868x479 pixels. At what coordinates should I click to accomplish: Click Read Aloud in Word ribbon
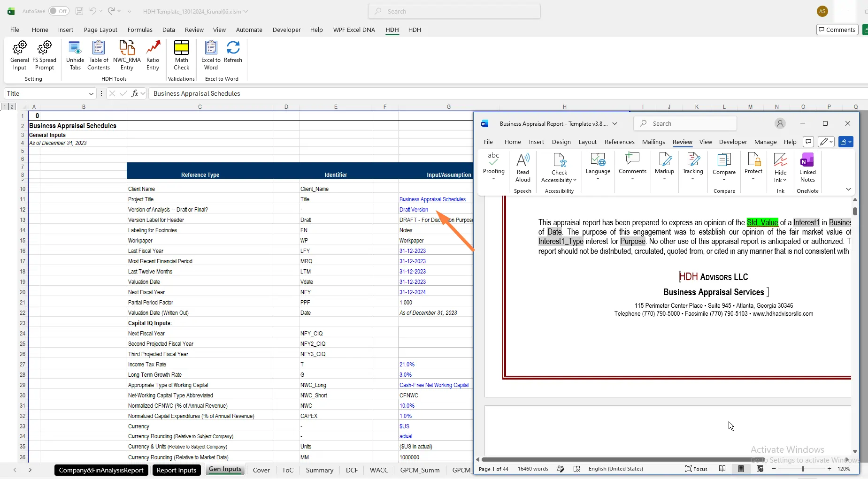[x=522, y=168]
